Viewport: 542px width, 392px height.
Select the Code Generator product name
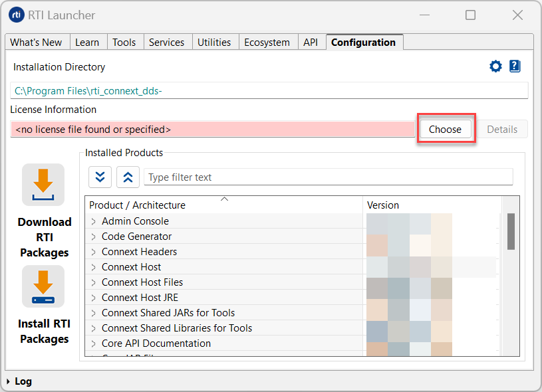point(136,237)
